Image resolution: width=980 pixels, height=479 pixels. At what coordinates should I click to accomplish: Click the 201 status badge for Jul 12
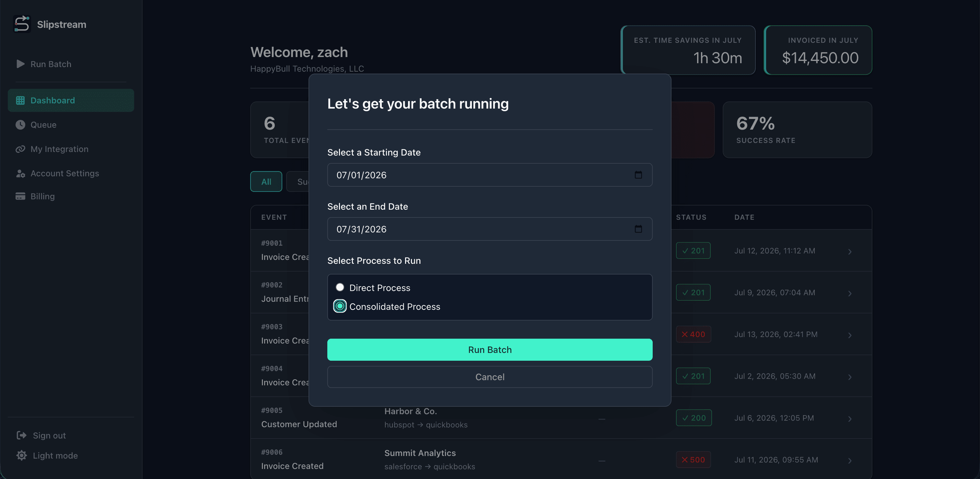click(x=693, y=251)
